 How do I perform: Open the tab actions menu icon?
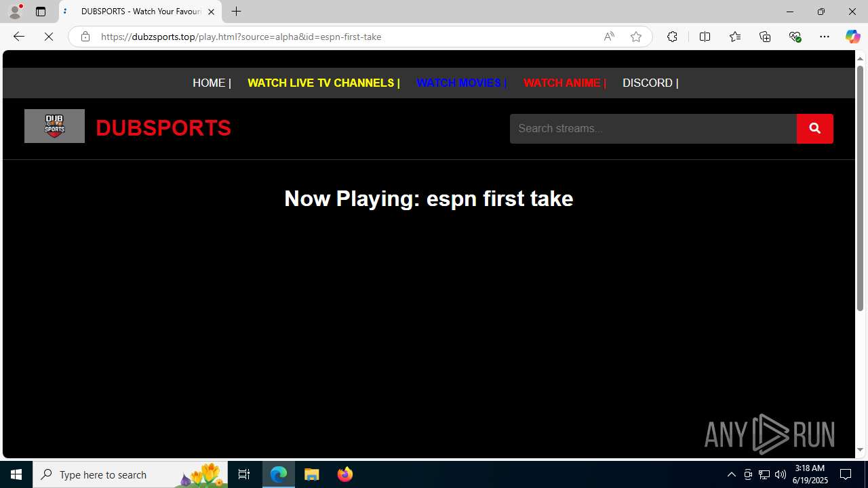pyautogui.click(x=41, y=12)
